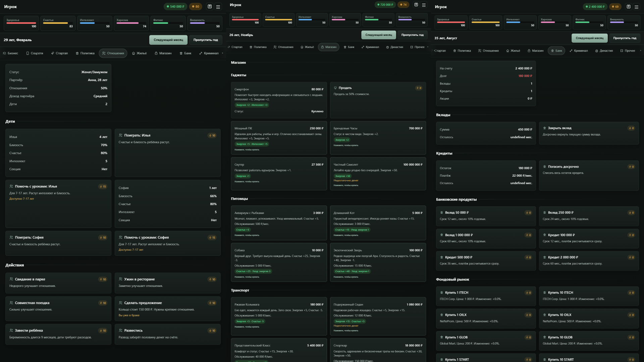Select the active Отношения tab on Relationships screen
Viewport: 644px width, 362px height.
(x=113, y=53)
